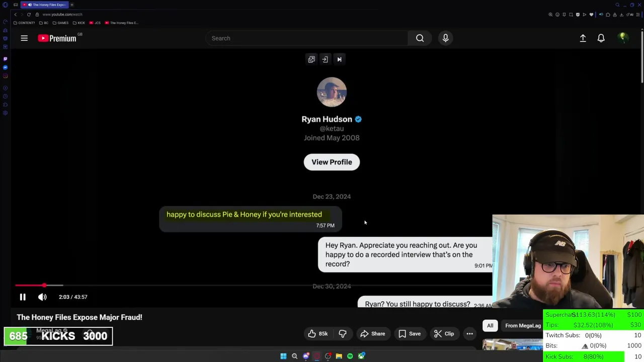Open the AI assistant icon in browser toolbar
This screenshot has width=644, height=362.
point(630,15)
